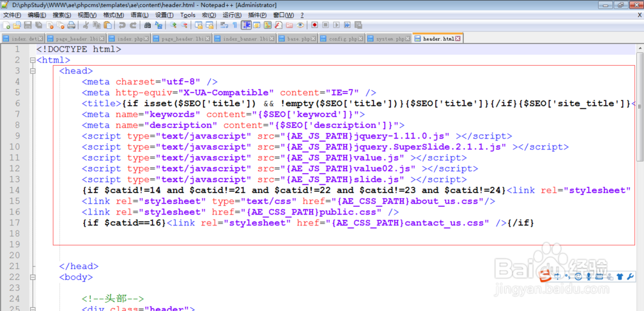This screenshot has width=644, height=311.
Task: Open the 视图(V) menu
Action: [x=87, y=15]
